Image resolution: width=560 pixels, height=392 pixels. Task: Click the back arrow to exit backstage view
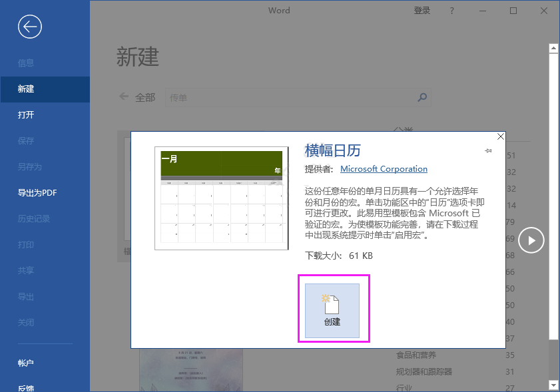click(29, 27)
